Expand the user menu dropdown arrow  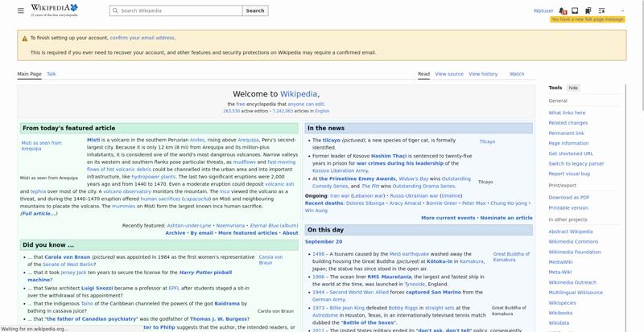coord(622,10)
